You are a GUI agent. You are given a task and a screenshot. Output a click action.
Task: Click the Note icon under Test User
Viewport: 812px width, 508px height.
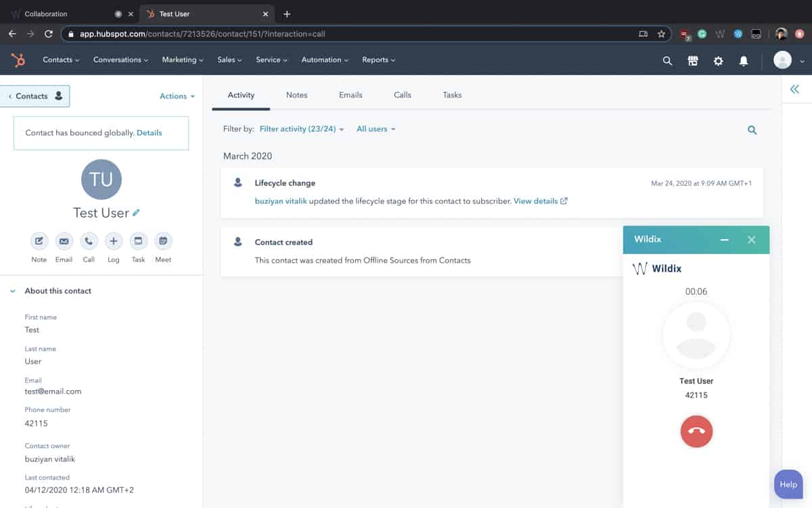pos(39,241)
